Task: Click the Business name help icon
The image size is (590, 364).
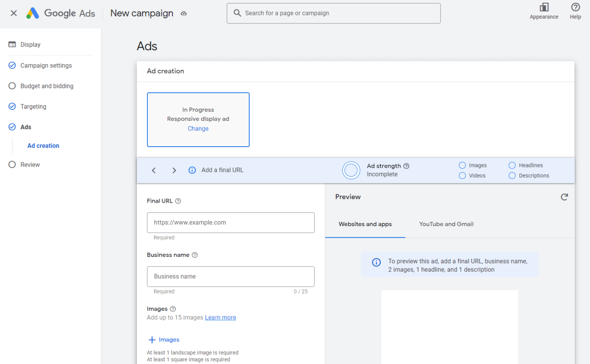Action: pos(195,255)
